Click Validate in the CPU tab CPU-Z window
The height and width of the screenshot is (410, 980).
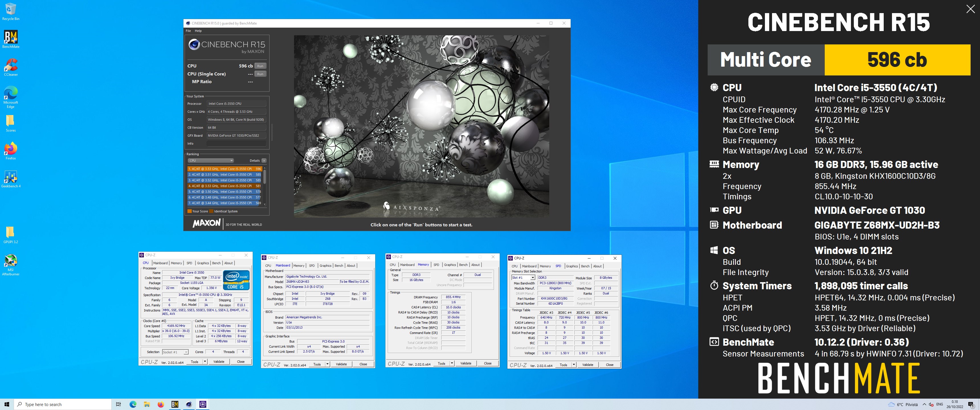pyautogui.click(x=219, y=362)
